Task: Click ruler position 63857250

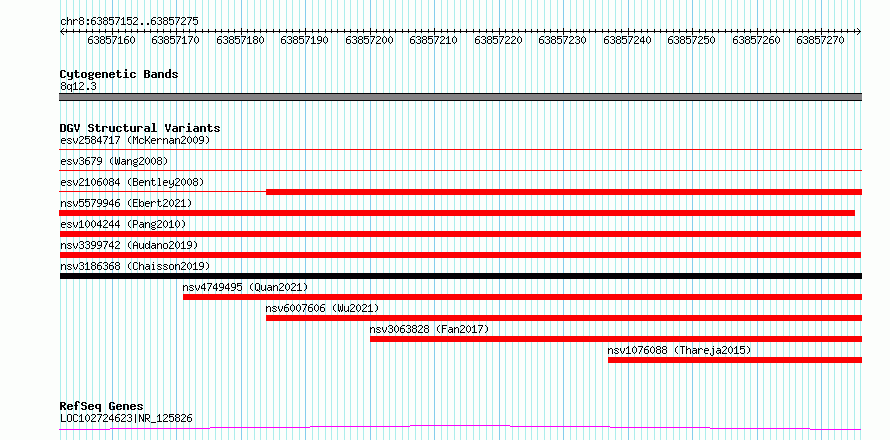Action: [691, 41]
